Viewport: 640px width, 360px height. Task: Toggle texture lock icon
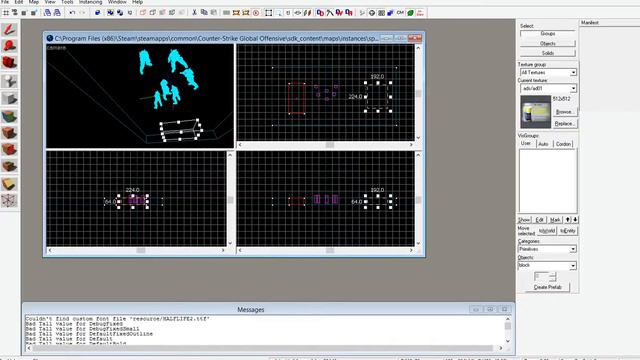[x=288, y=13]
